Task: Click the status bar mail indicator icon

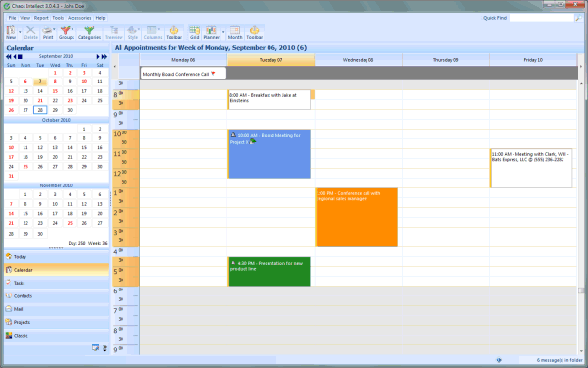Action: tap(499, 360)
